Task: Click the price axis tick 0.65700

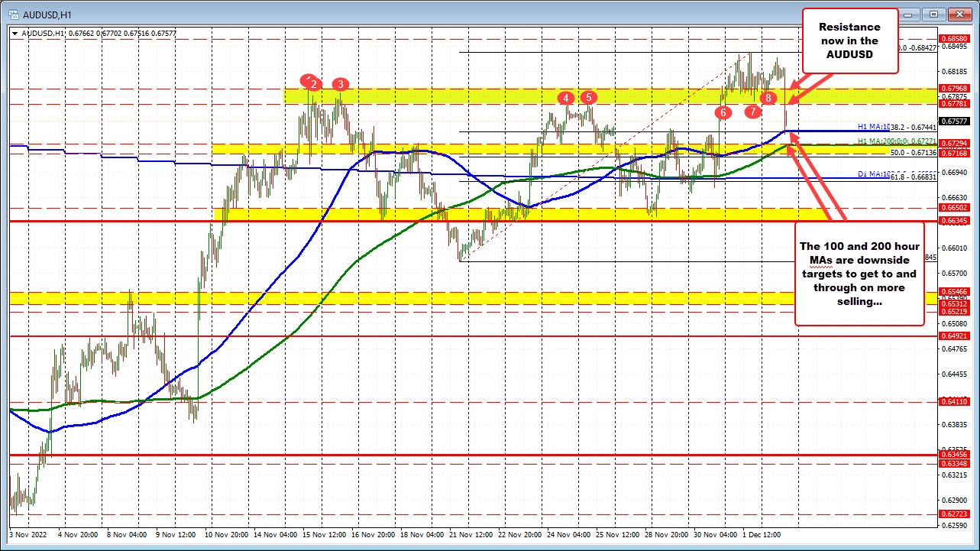Action: click(x=955, y=273)
